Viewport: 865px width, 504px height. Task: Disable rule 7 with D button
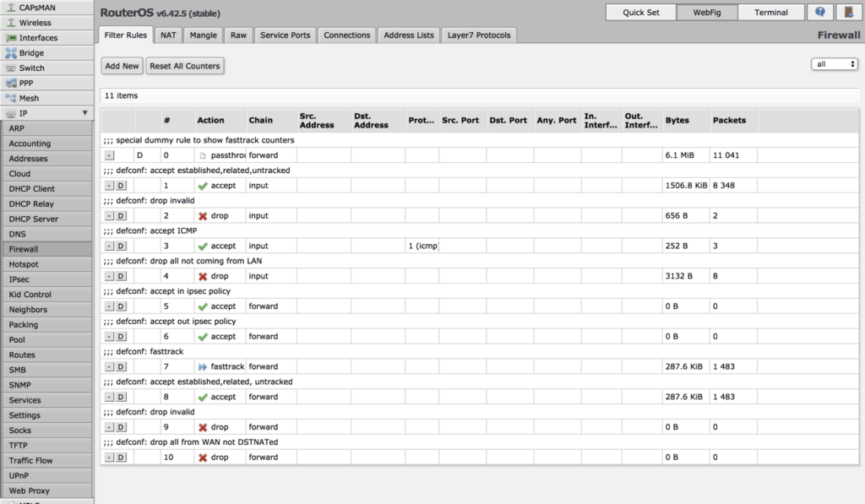tap(121, 366)
